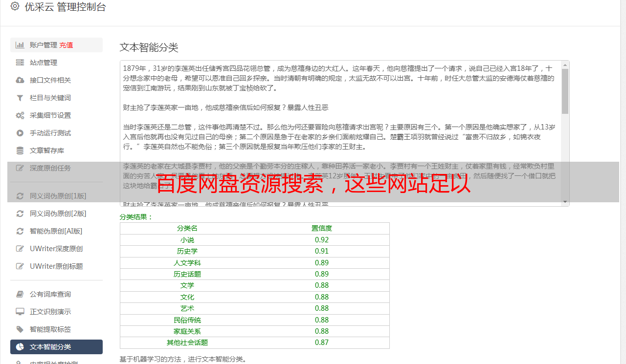This screenshot has height=364, width=626.
Task: Open the 账户管理 menu item
Action: [56, 45]
